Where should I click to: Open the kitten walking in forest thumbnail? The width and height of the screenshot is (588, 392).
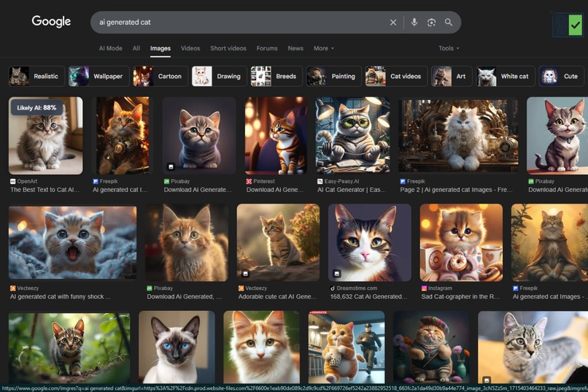click(x=69, y=347)
